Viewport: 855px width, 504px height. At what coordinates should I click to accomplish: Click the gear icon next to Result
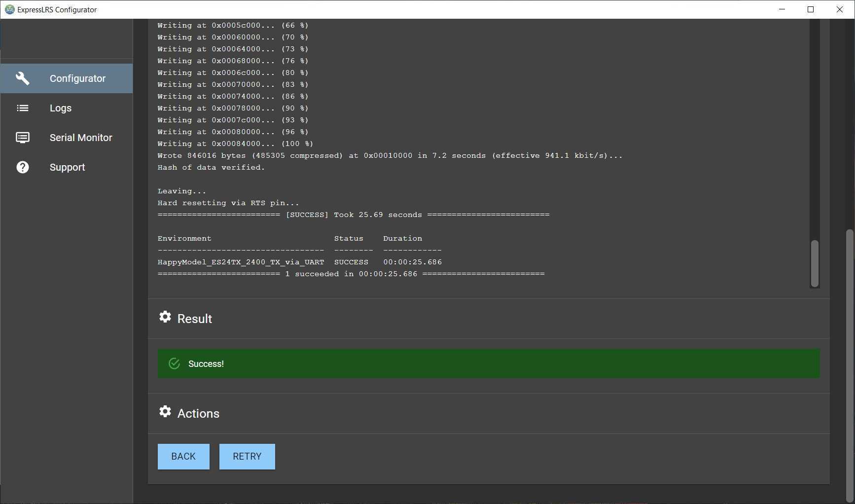(165, 317)
